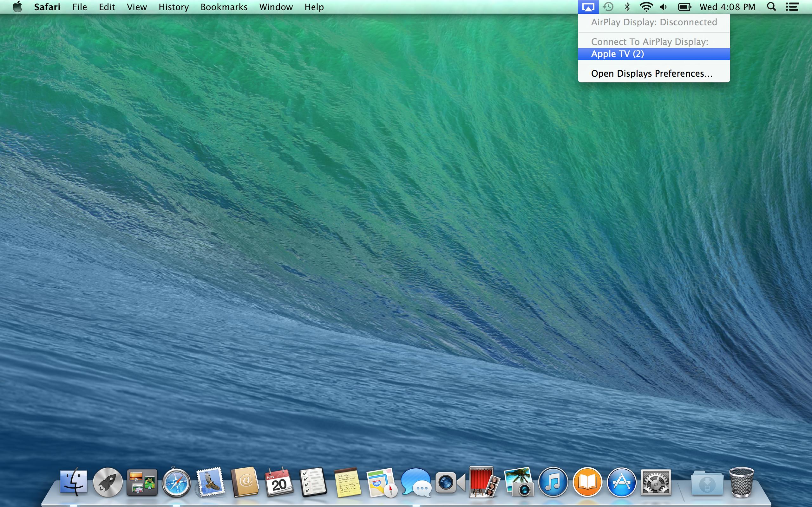Open the History menu in the menu bar
The height and width of the screenshot is (507, 812).
(174, 7)
